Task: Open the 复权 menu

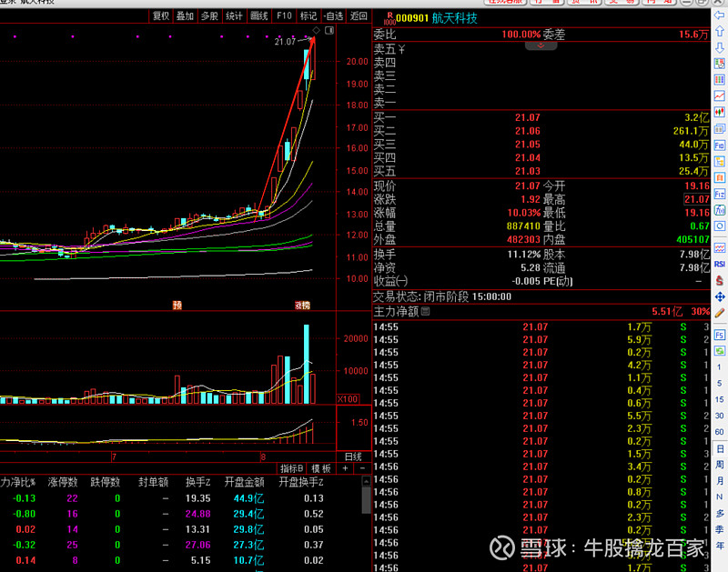Action: 161,16
